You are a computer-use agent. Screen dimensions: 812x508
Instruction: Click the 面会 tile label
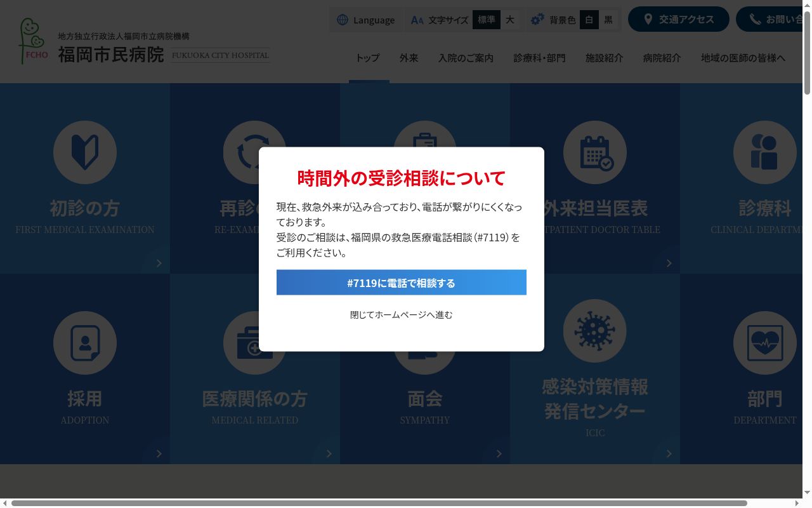tap(425, 399)
